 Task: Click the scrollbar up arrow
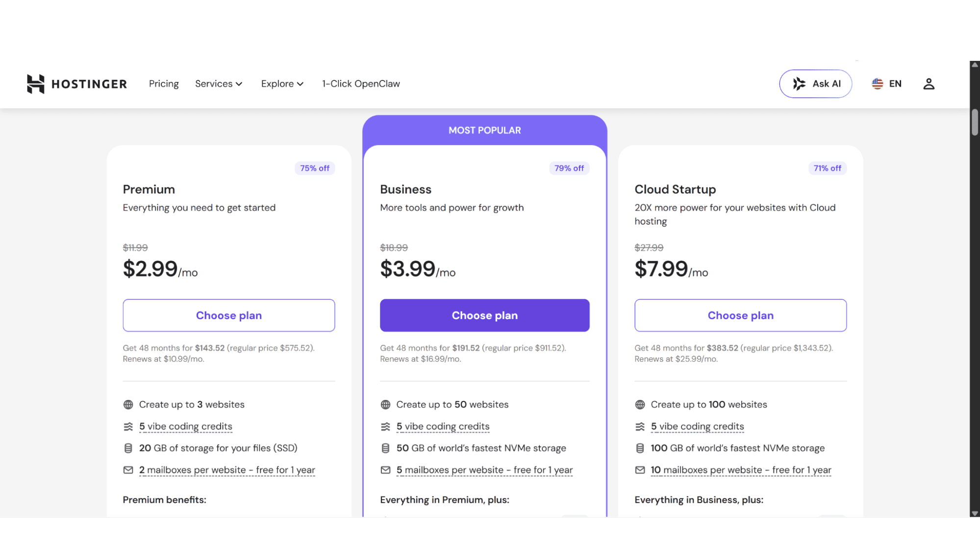pyautogui.click(x=975, y=64)
